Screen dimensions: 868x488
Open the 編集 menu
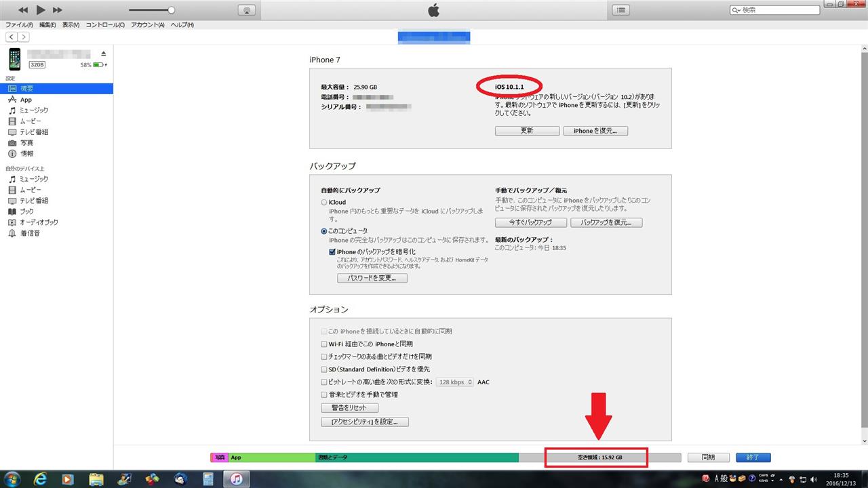(x=47, y=25)
